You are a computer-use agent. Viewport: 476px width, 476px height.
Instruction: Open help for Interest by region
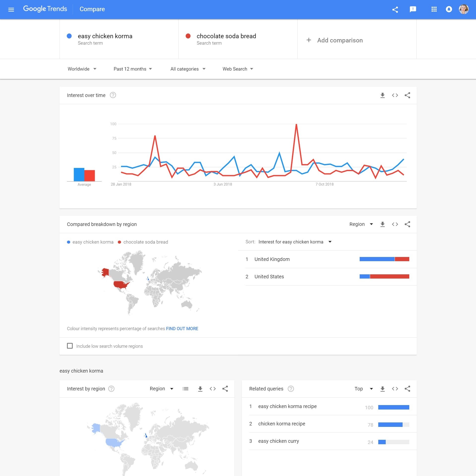coord(111,389)
